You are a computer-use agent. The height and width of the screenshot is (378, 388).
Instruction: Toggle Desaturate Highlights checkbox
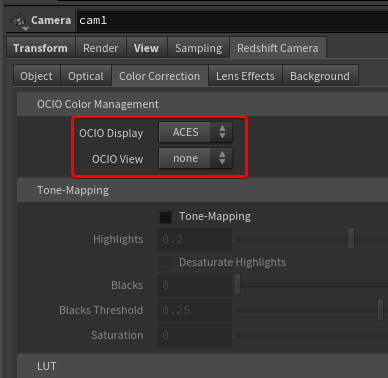pyautogui.click(x=165, y=263)
